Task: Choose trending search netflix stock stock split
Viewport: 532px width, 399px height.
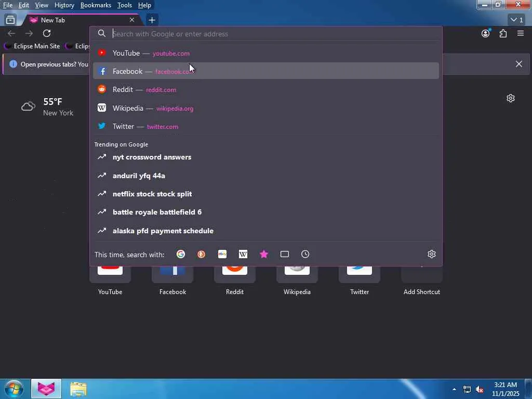Action: pyautogui.click(x=265, y=194)
